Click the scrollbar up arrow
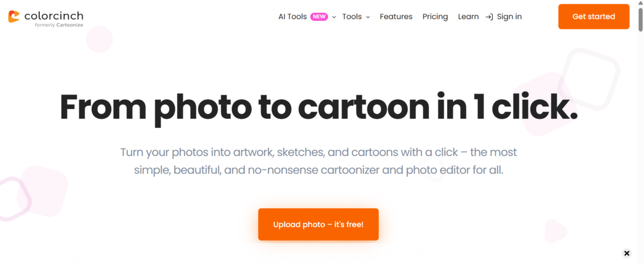This screenshot has width=644, height=264. 640,3
